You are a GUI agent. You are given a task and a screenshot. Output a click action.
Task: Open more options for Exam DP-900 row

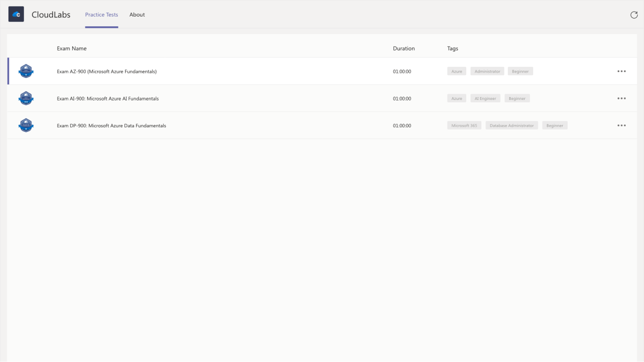click(622, 125)
